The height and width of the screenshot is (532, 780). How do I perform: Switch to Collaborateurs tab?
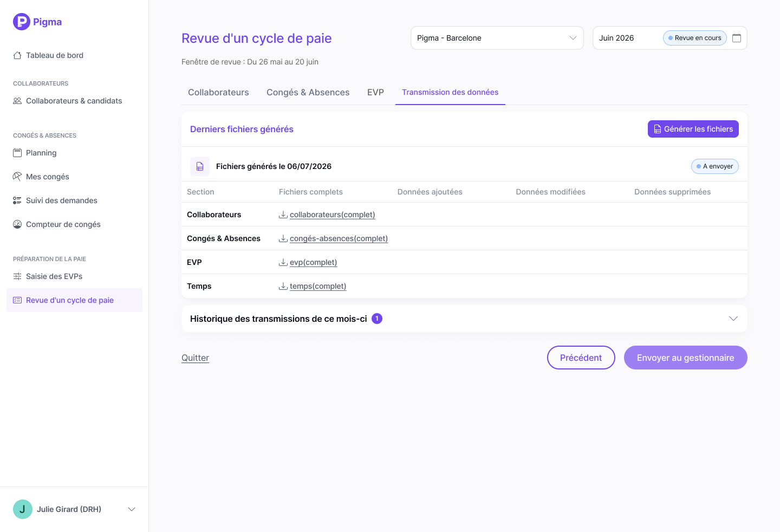218,93
